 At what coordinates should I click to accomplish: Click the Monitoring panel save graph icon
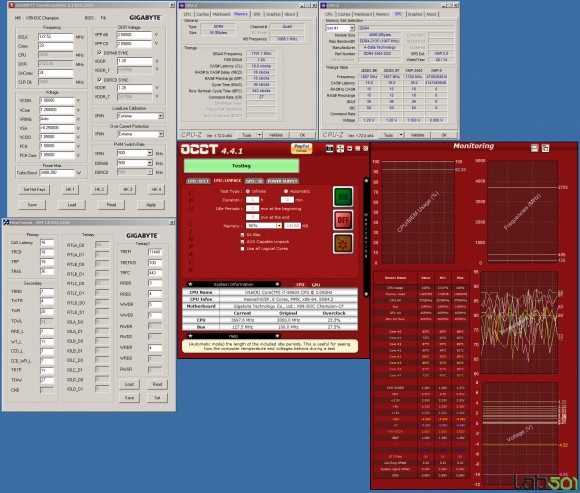point(535,148)
